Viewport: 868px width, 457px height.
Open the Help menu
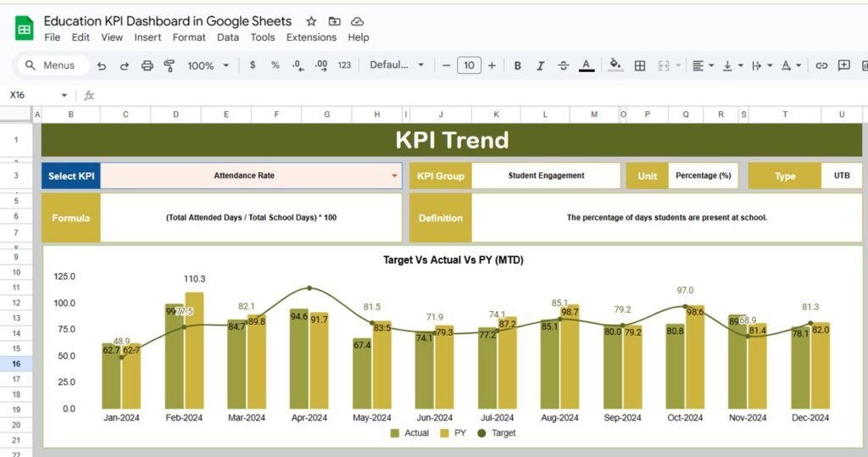point(359,37)
